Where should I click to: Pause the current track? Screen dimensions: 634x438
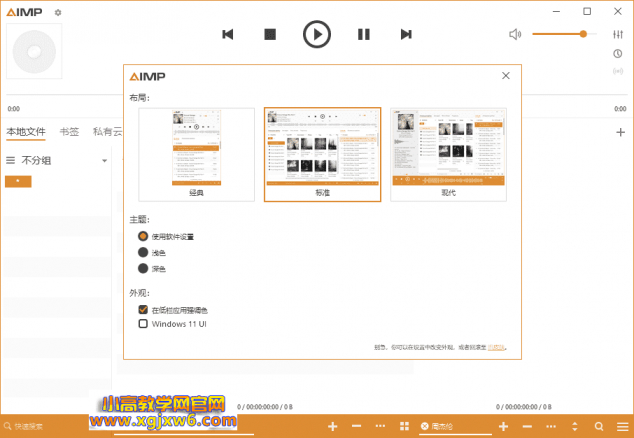364,34
